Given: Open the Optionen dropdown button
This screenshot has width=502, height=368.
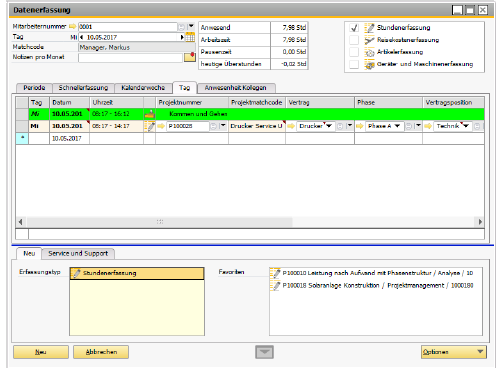Looking at the screenshot, I should pos(454,352).
